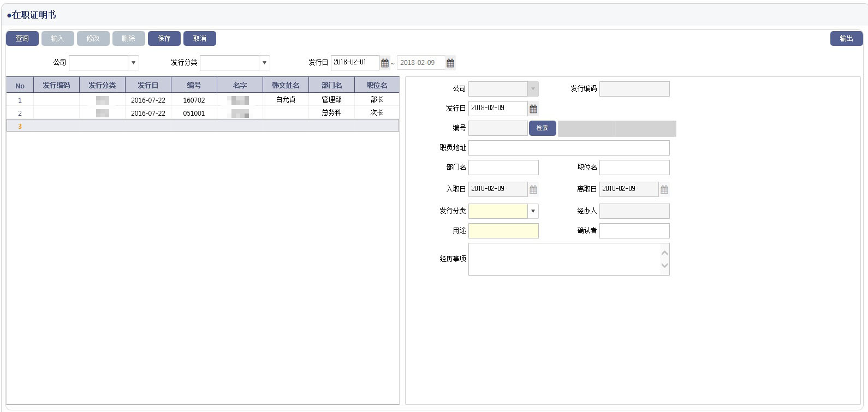868x412 pixels.
Task: Open the yellow 发行分类 dropdown in form
Action: pyautogui.click(x=533, y=211)
